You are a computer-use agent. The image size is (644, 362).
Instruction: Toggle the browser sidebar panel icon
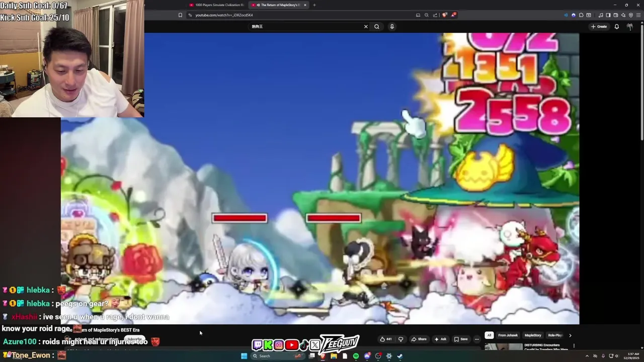(608, 15)
